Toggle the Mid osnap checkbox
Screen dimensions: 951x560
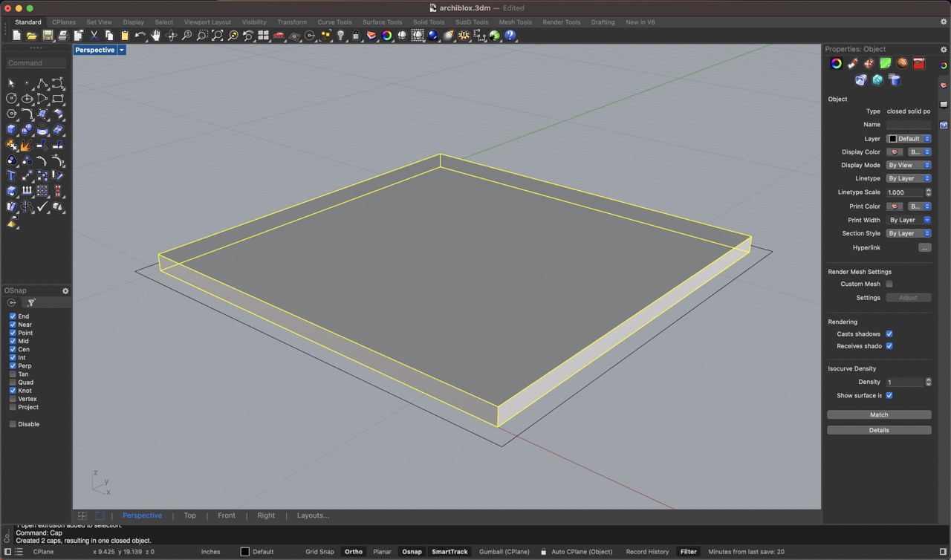click(13, 341)
